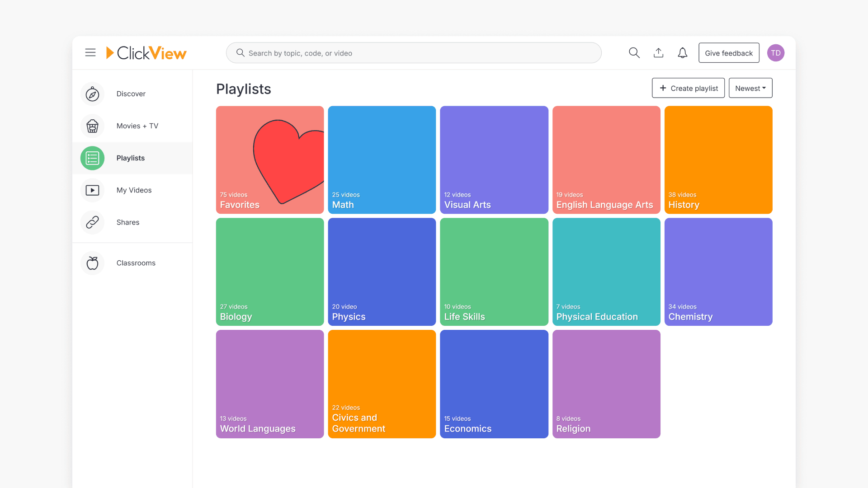
Task: Expand the Newest sort dropdown
Action: coord(750,88)
